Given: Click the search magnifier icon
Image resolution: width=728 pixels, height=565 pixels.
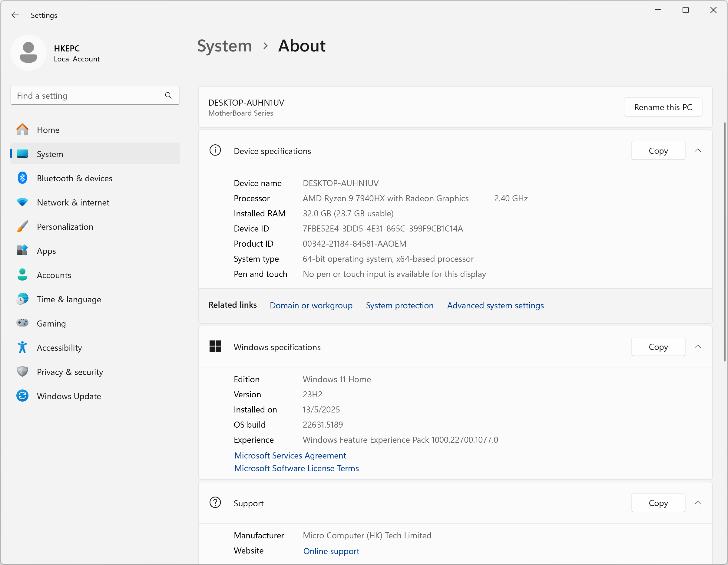Looking at the screenshot, I should pos(168,96).
